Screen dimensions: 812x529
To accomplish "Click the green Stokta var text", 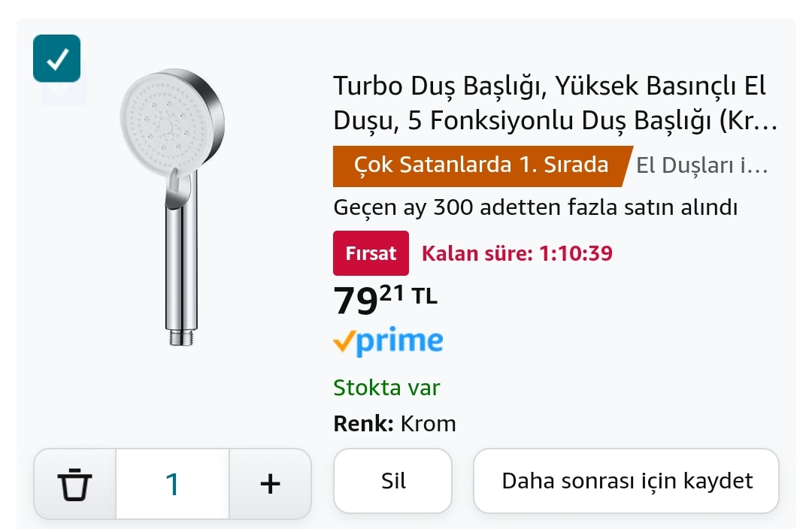I will click(x=386, y=388).
